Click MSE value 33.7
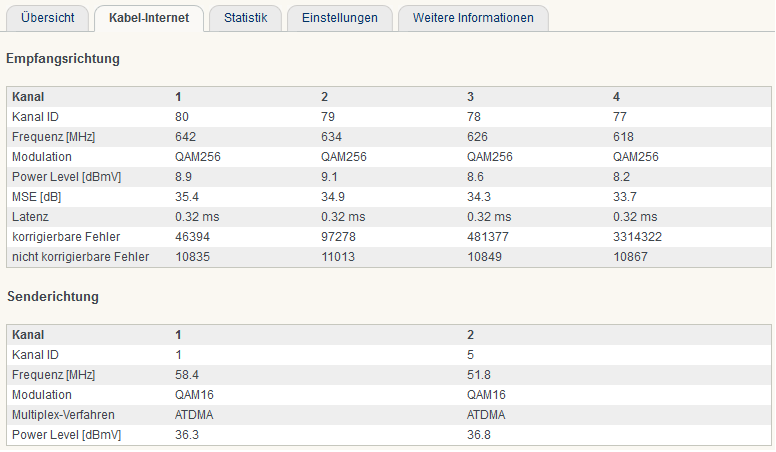Image resolution: width=776 pixels, height=452 pixels. click(x=623, y=197)
